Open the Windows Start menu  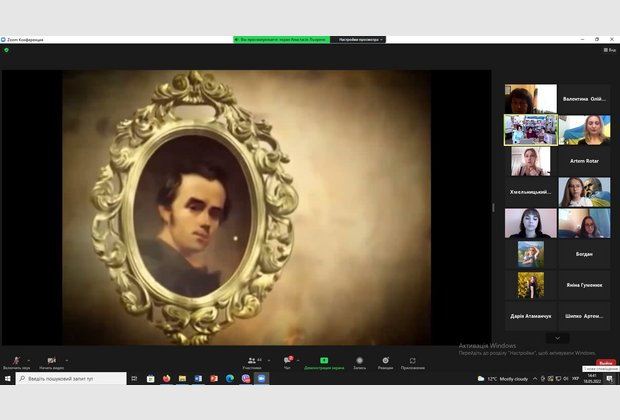pyautogui.click(x=7, y=379)
